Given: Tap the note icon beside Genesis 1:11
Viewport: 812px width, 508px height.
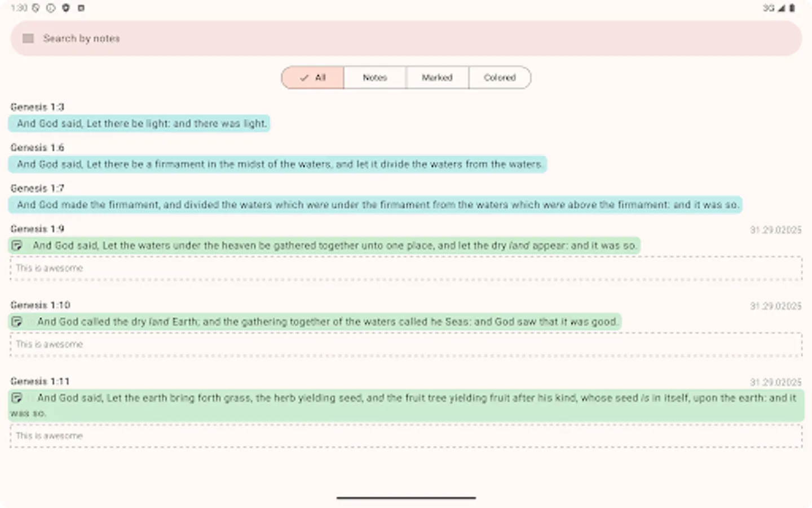Looking at the screenshot, I should coord(17,397).
